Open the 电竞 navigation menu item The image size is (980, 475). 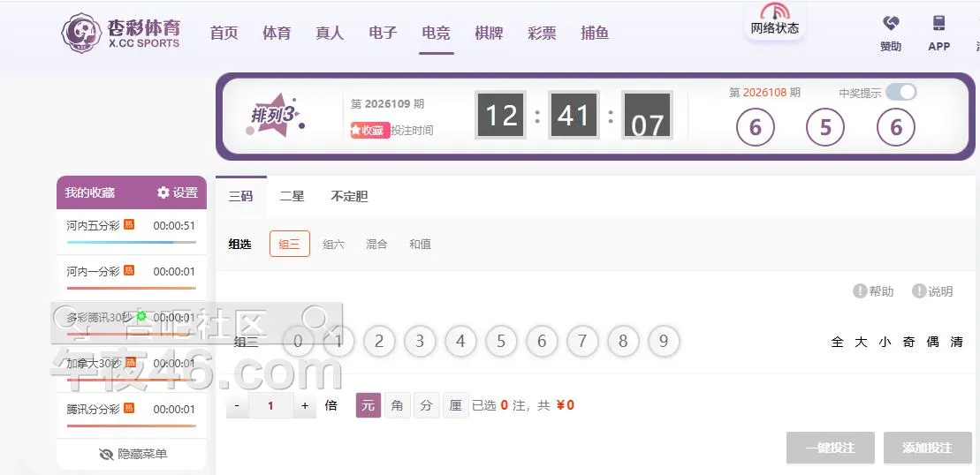coord(436,33)
